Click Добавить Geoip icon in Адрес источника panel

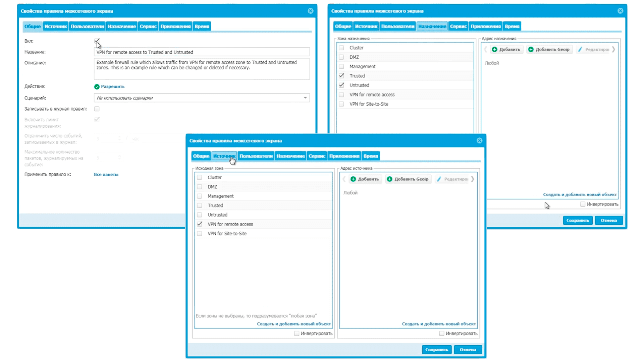pyautogui.click(x=390, y=179)
